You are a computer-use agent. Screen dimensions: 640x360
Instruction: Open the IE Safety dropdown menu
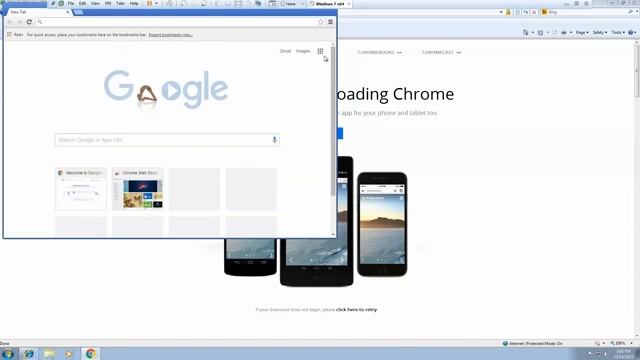click(x=600, y=32)
